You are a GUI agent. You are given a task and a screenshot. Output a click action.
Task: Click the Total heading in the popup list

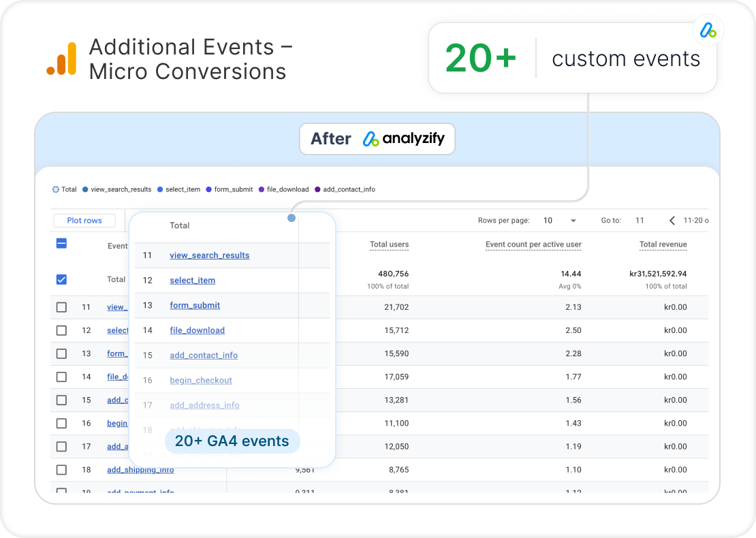coord(179,225)
